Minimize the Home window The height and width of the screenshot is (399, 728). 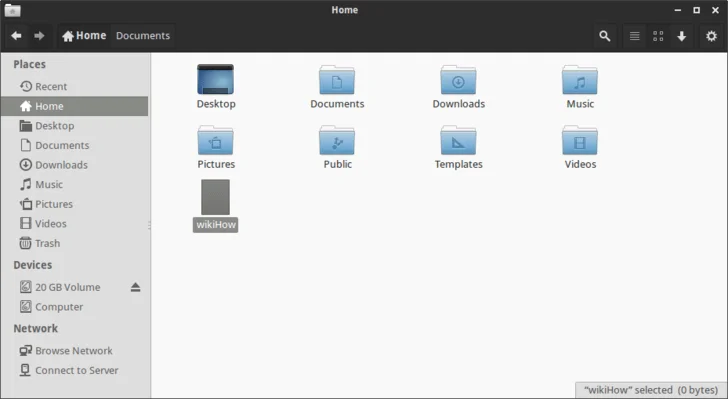point(678,10)
